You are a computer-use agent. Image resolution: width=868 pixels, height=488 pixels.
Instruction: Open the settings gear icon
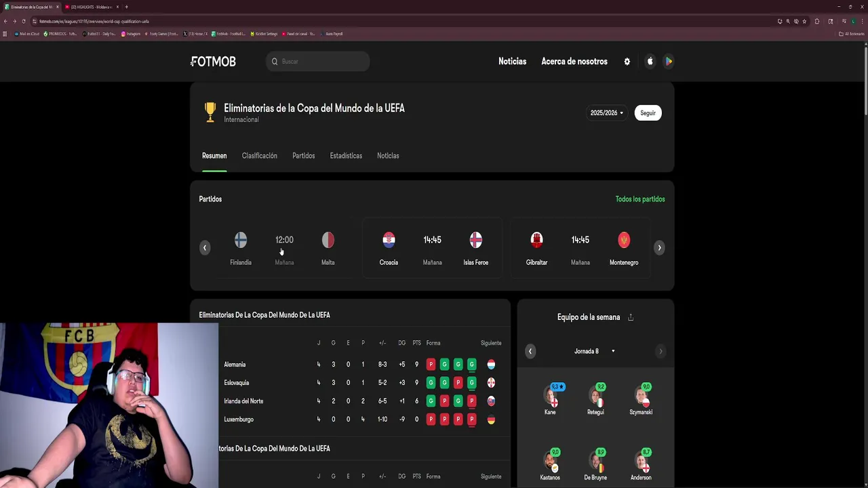627,62
